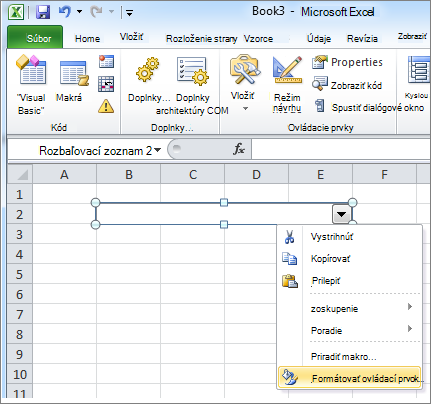Choose Vystrihnúť from the context menu
This screenshot has width=431, height=404.
(350, 237)
